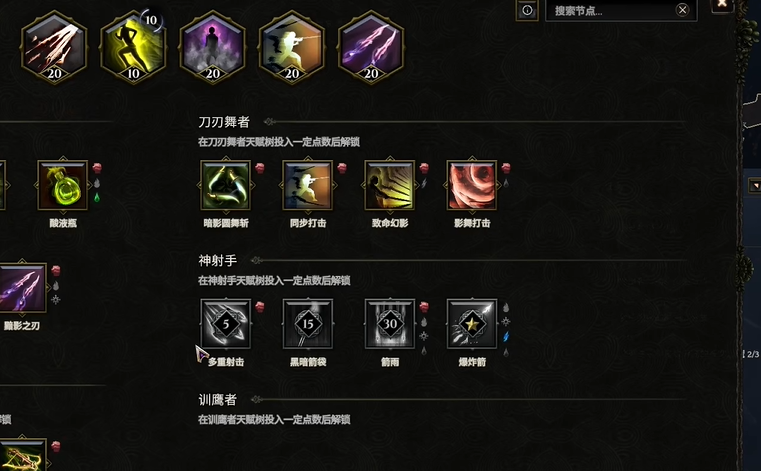This screenshot has height=471, width=761.
Task: Select the 致命幻影 skill icon
Action: [390, 185]
